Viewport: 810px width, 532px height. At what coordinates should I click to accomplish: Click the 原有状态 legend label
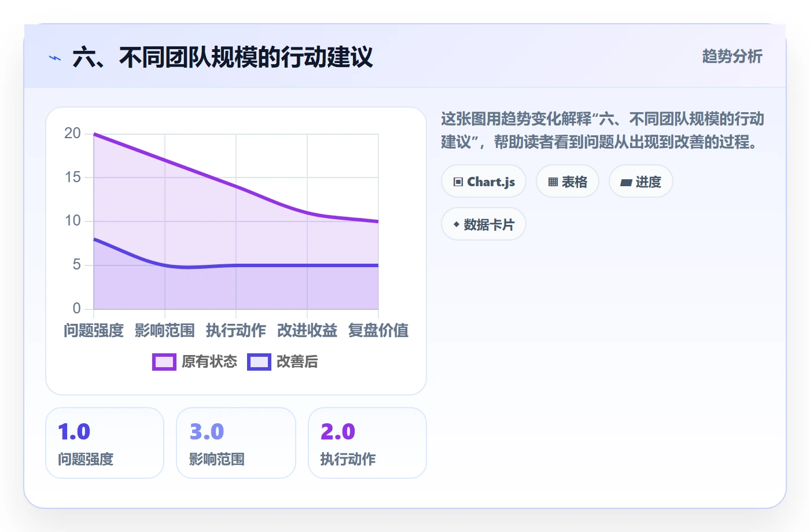click(209, 362)
